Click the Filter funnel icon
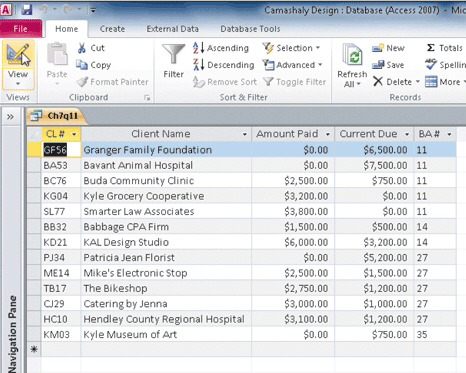This screenshot has width=466, height=373. 173,54
